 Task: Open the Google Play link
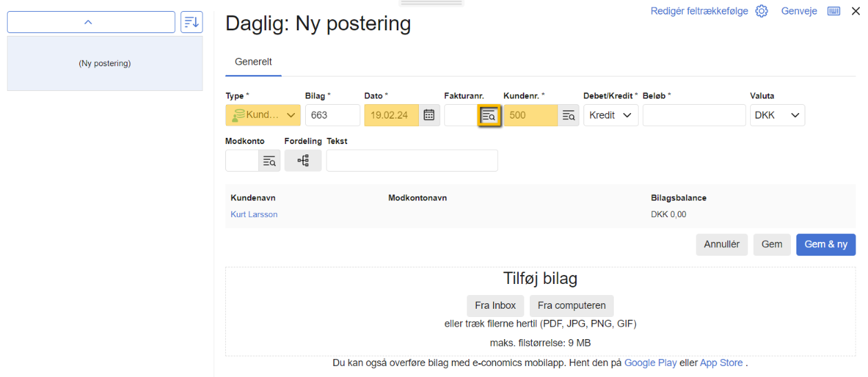[x=650, y=363]
